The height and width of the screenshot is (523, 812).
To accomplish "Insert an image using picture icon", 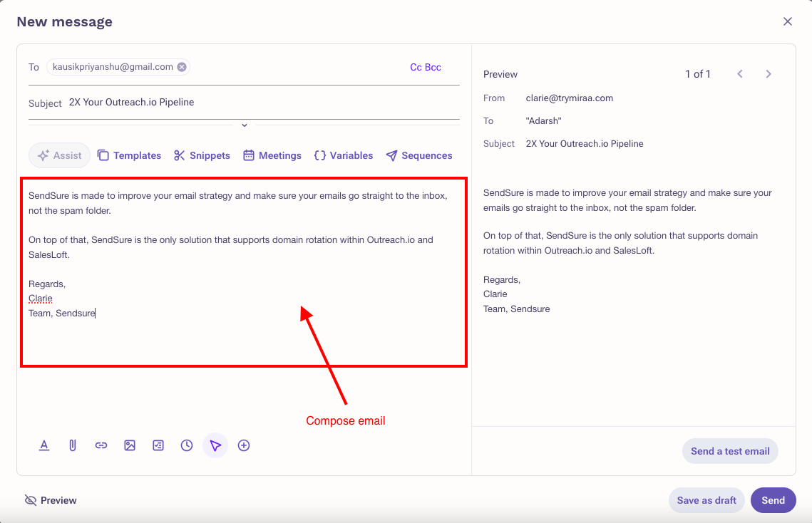I will click(x=130, y=445).
